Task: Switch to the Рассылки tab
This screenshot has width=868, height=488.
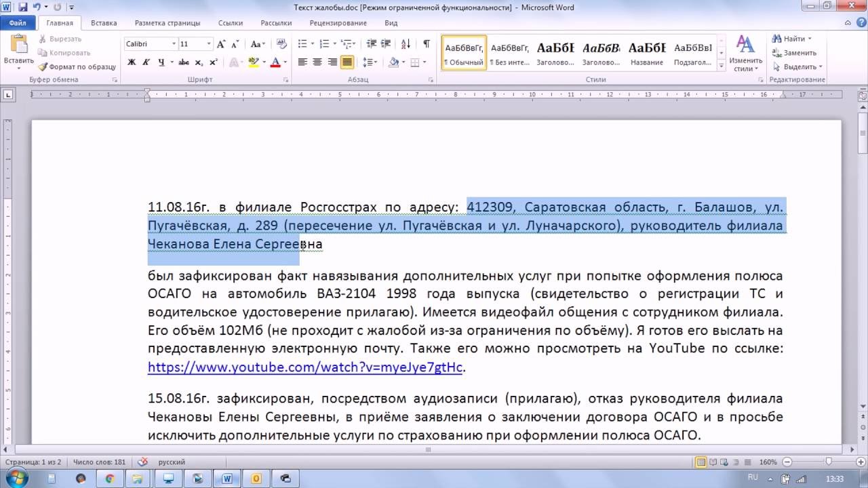Action: pos(276,23)
